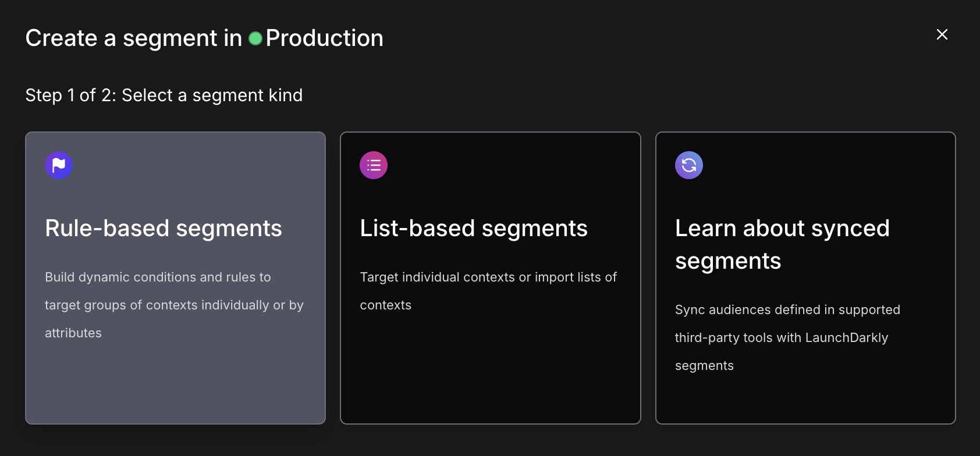980x456 pixels.
Task: Click the flag icon in Rule-based segments
Action: (59, 165)
